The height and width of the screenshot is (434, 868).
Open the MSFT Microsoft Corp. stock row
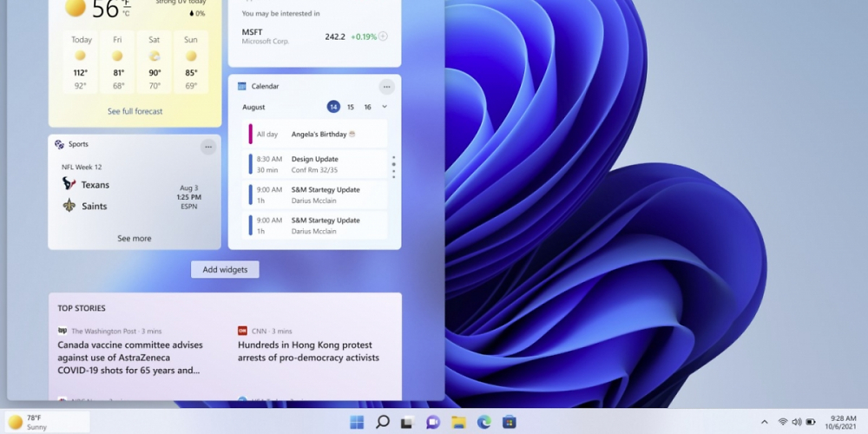coord(314,36)
